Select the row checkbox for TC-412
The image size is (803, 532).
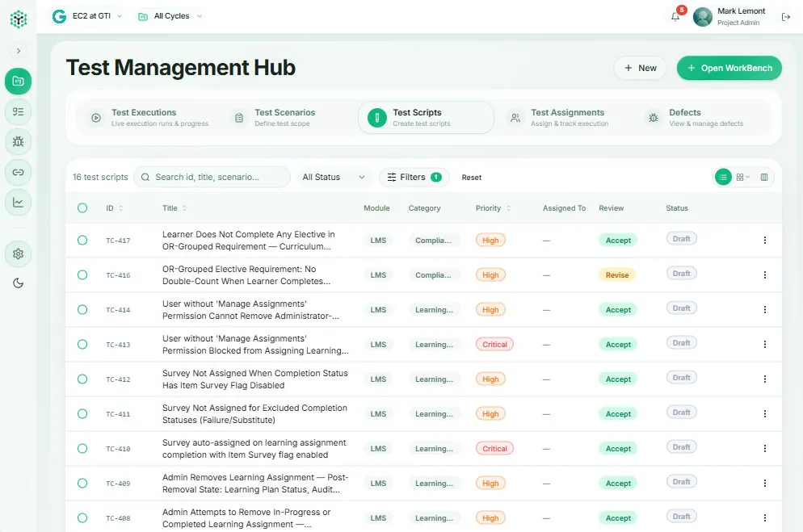82,379
